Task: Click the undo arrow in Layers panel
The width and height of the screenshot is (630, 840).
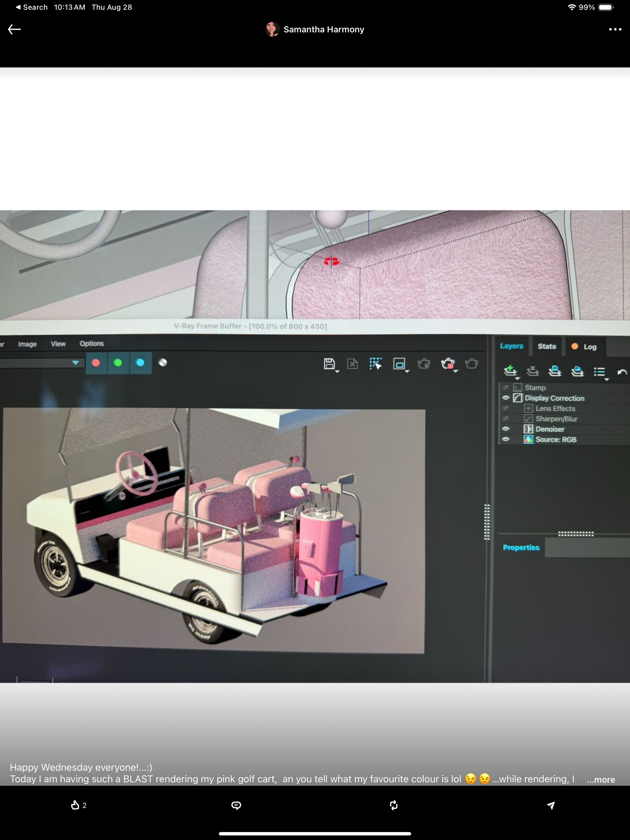Action: click(x=622, y=372)
